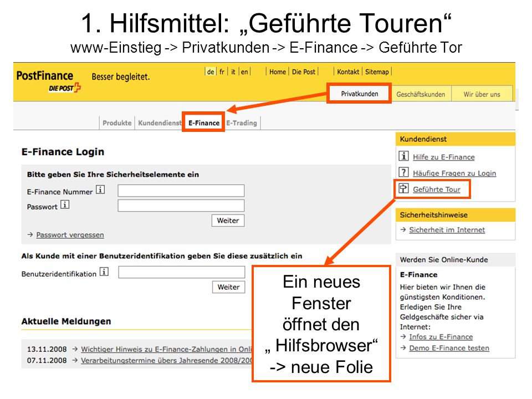Click question mark icon beside Häufige Fragen
532x399 pixels.
(x=403, y=172)
